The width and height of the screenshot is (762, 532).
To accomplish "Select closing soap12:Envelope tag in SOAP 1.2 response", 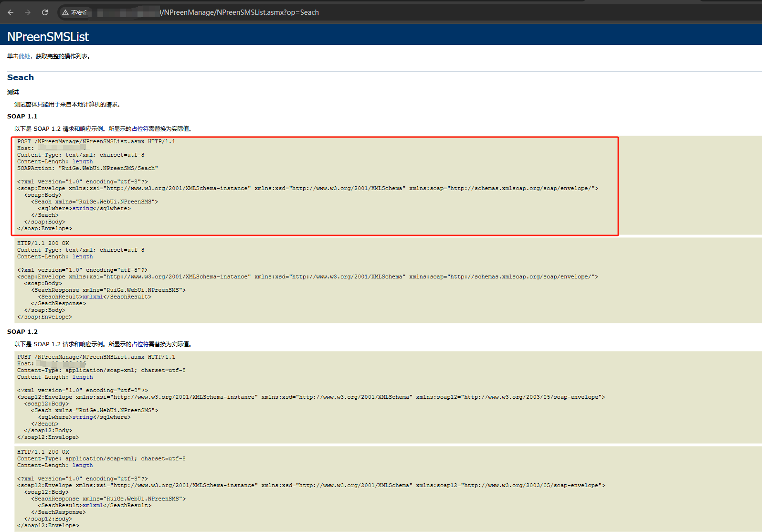I will coord(48,526).
